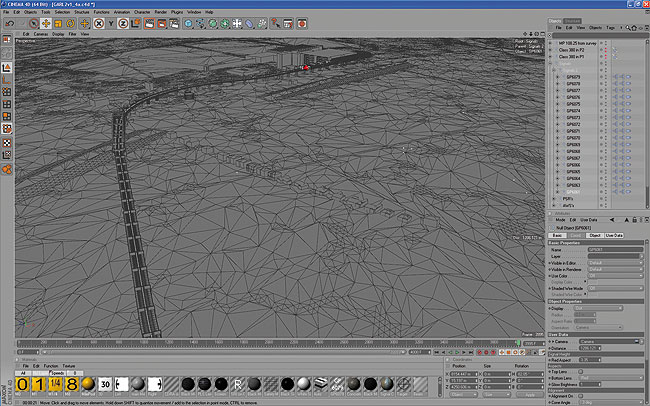The image size is (650, 406).
Task: Select the Rotate tool icon
Action: pyautogui.click(x=68, y=23)
